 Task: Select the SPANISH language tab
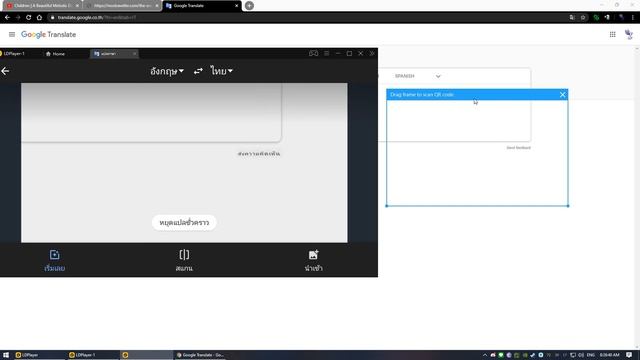[x=404, y=76]
